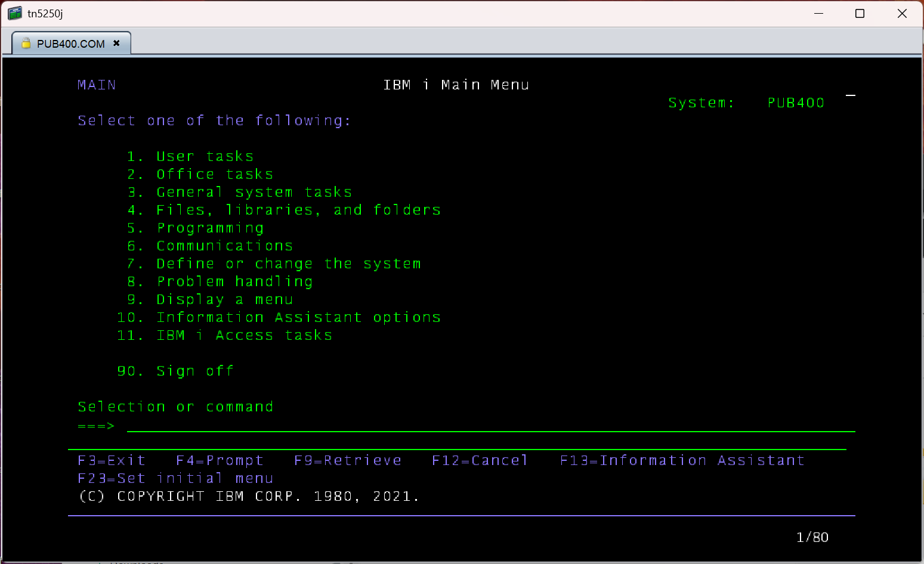Image resolution: width=924 pixels, height=564 pixels.
Task: Pick option 8 Problem handling
Action: [x=220, y=281]
